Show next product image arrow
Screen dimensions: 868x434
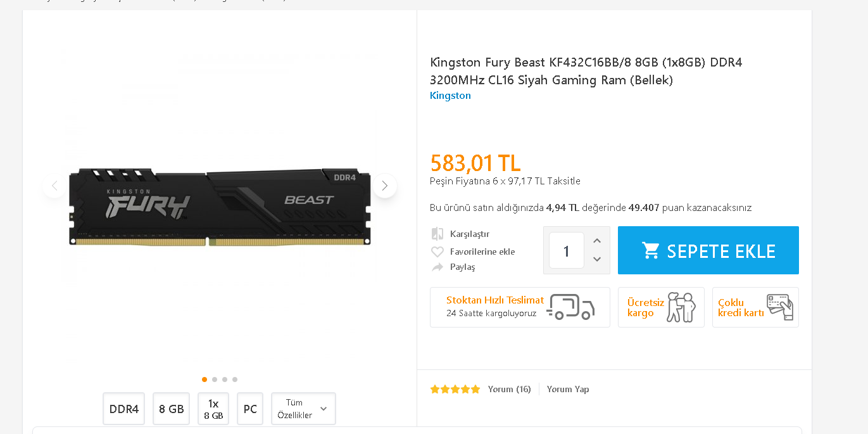point(384,186)
